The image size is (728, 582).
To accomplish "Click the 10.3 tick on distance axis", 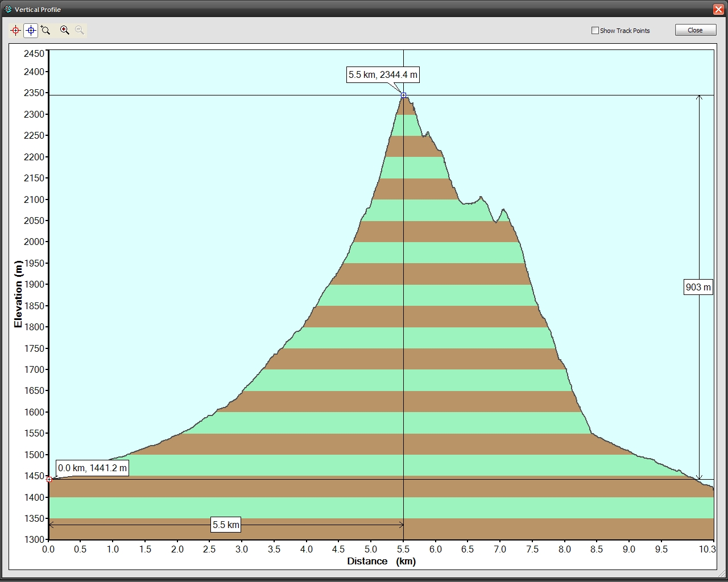I will [x=706, y=549].
